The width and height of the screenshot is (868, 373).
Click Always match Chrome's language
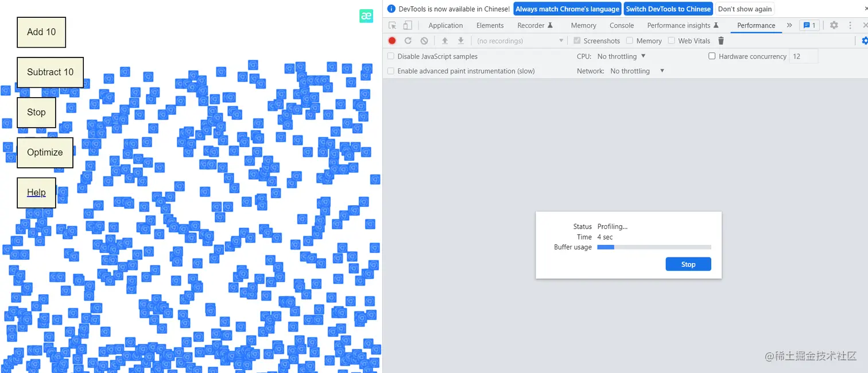(x=567, y=9)
